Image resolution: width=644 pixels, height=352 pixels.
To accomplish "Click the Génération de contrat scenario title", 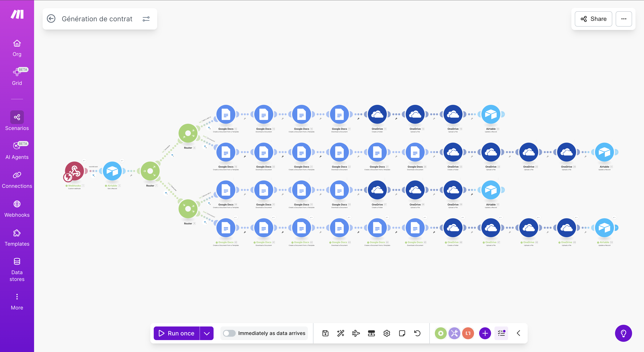I will coord(97,19).
